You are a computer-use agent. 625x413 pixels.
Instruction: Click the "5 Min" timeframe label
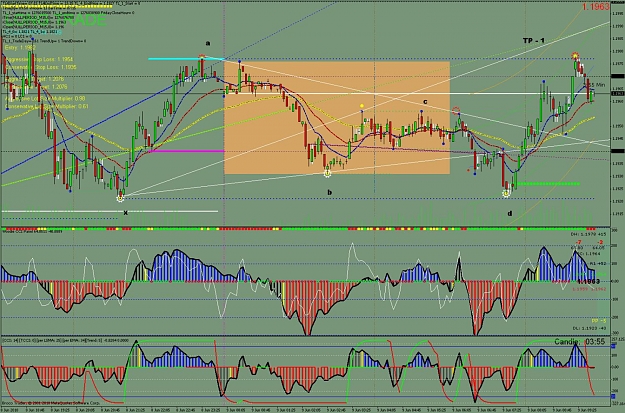tap(598, 85)
